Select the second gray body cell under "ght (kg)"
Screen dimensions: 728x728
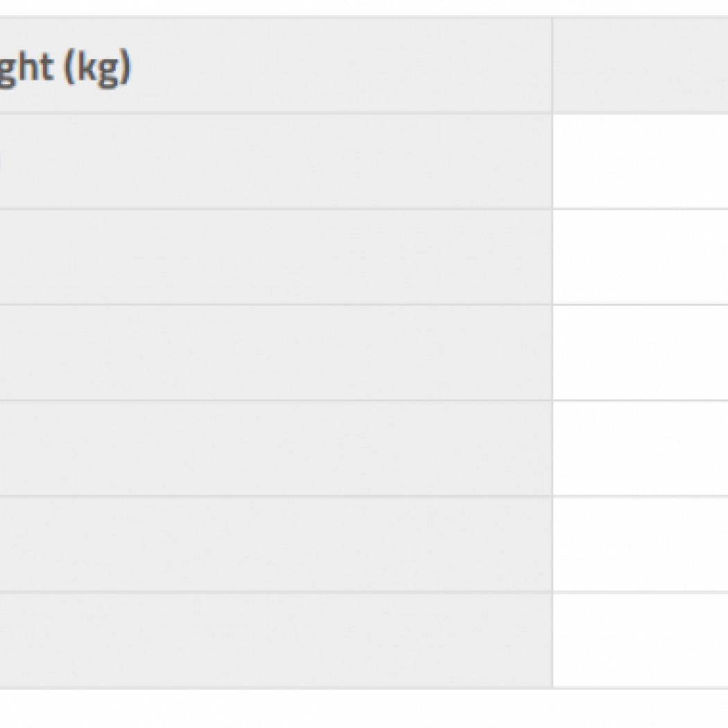(276, 257)
